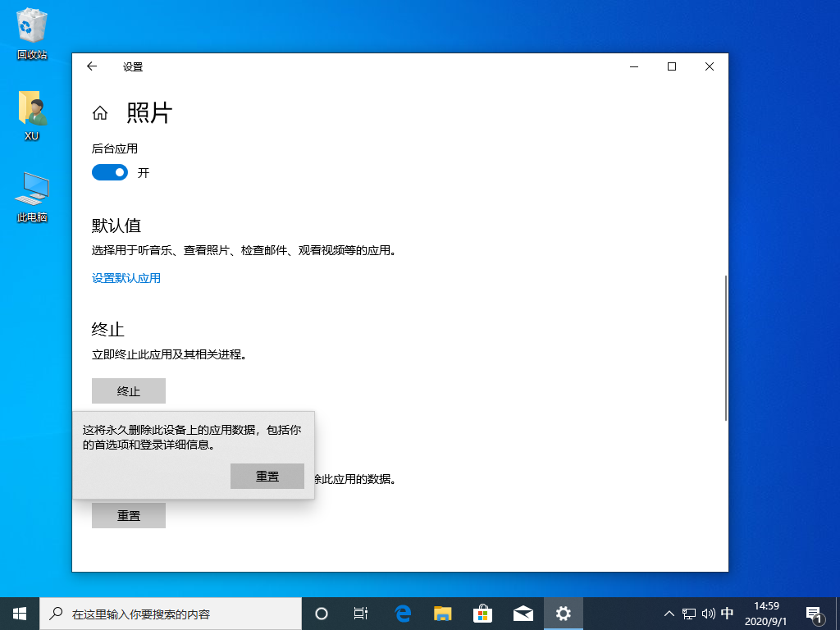Click the back arrow in Settings
Screen dimensions: 840x630
point(92,66)
